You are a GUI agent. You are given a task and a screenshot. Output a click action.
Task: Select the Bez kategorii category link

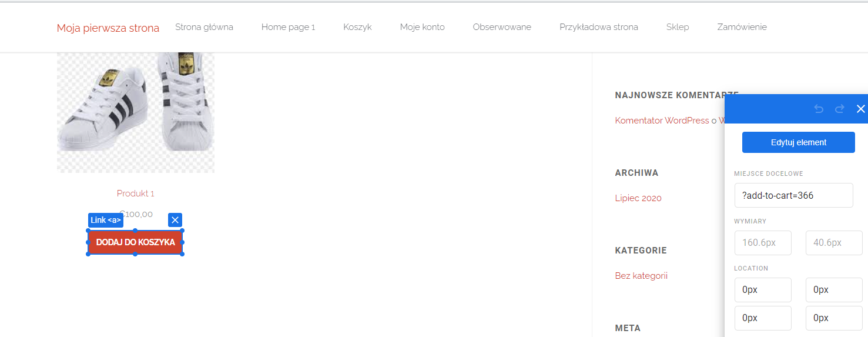(x=641, y=276)
